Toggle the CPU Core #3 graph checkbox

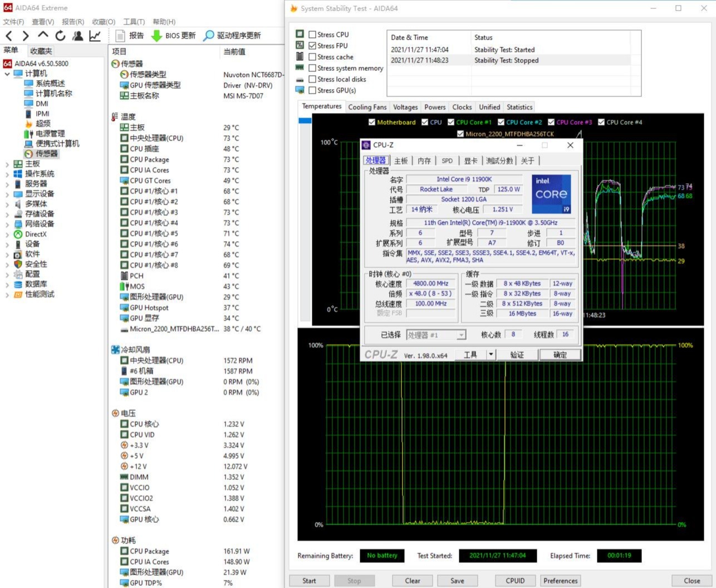[x=551, y=122]
